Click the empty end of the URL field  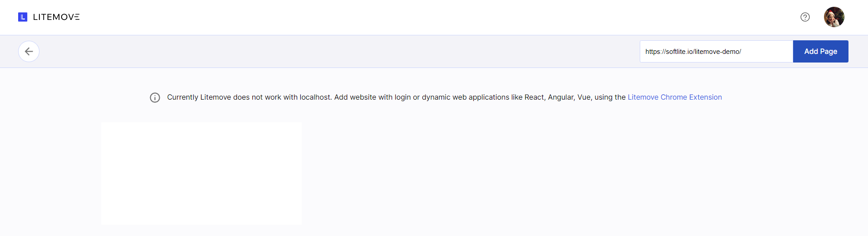pos(771,52)
